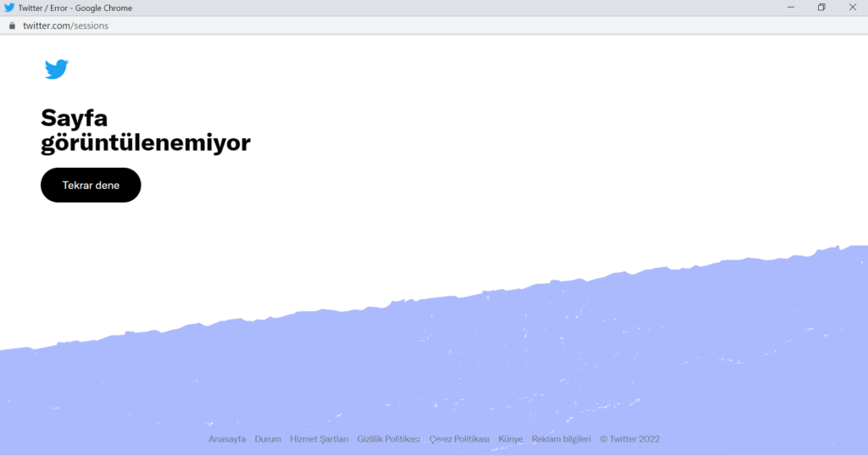Image resolution: width=868 pixels, height=456 pixels.
Task: Close the Chrome window
Action: 853,8
